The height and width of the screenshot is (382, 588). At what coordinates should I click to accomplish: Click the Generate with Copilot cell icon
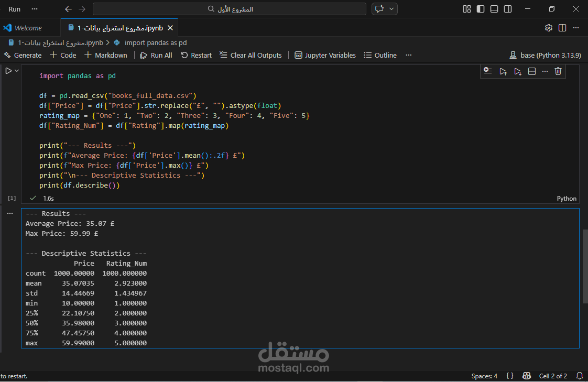coord(487,71)
